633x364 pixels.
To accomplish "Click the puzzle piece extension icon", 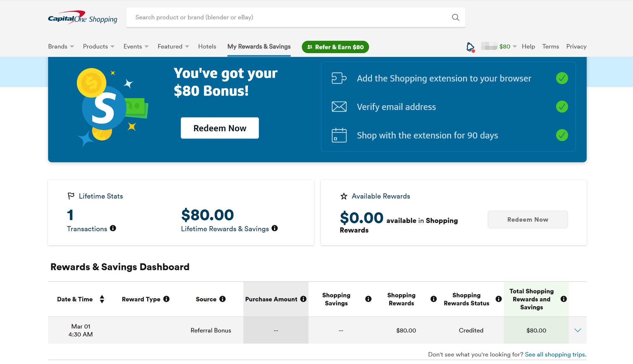I will click(339, 78).
